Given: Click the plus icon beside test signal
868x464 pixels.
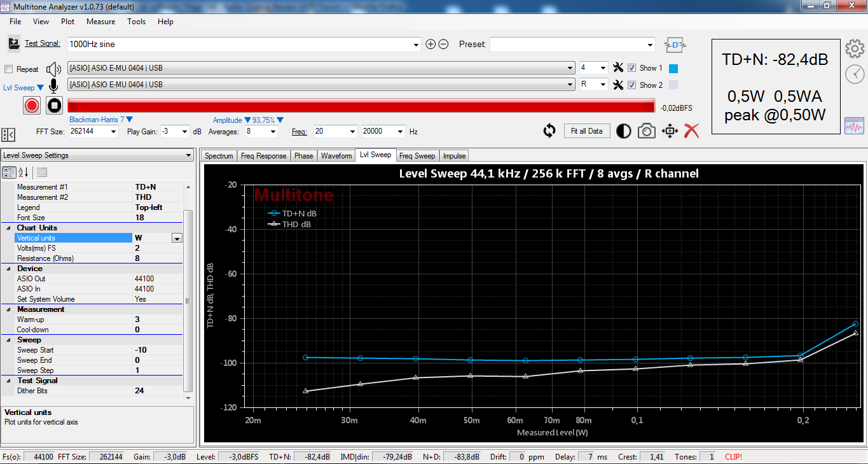Looking at the screenshot, I should click(431, 45).
